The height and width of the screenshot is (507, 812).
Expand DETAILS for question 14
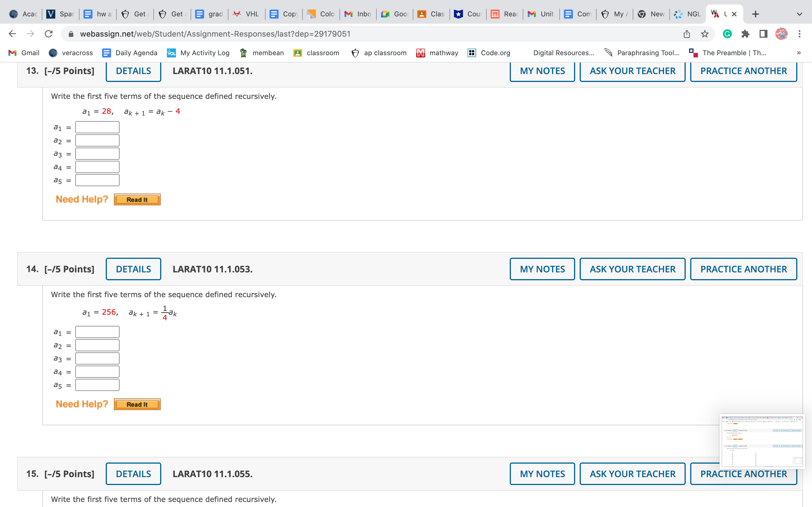(x=133, y=269)
